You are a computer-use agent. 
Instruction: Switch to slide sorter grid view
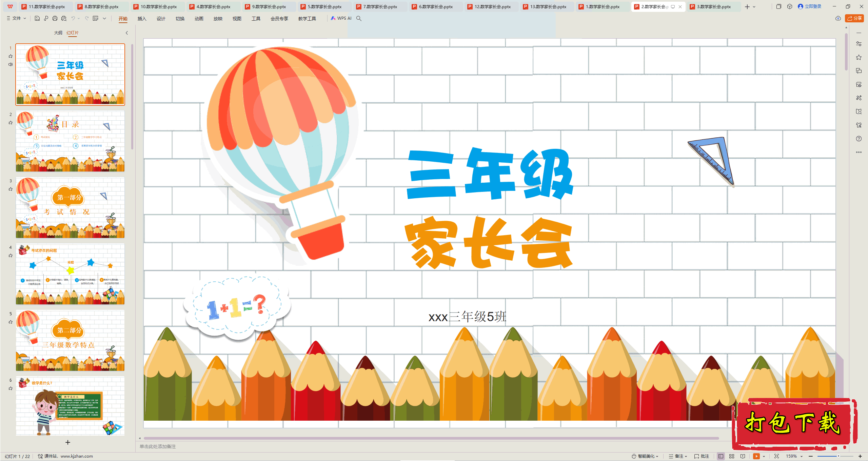point(732,456)
